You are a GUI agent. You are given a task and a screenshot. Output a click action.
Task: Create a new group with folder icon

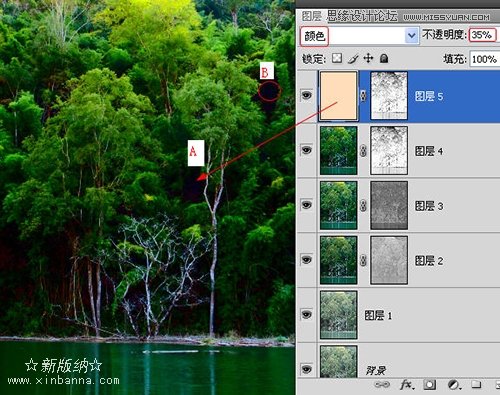point(476,385)
